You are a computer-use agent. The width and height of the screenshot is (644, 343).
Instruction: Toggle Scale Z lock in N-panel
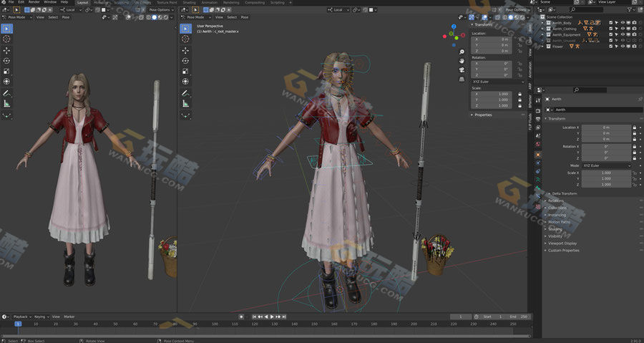(519, 105)
